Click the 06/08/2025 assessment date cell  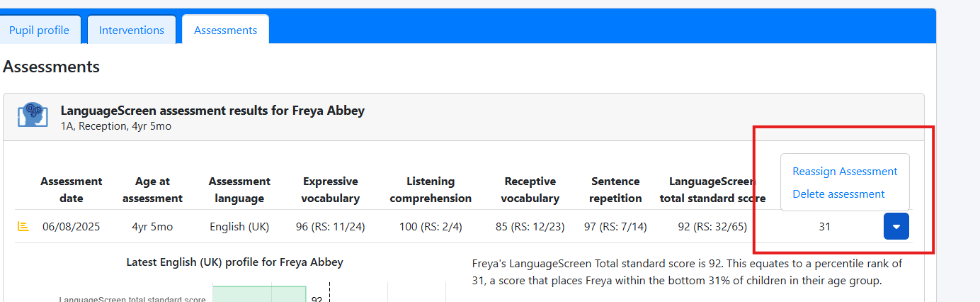[72, 227]
